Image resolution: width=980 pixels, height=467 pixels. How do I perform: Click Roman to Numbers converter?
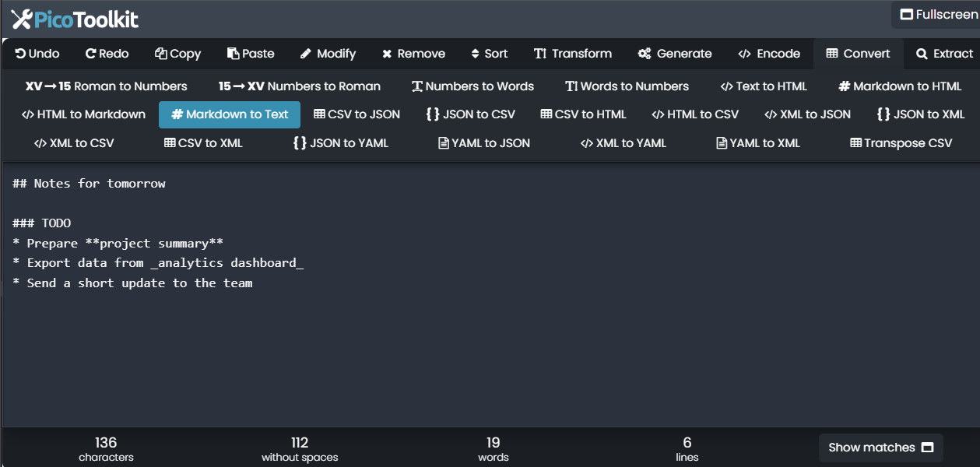106,86
